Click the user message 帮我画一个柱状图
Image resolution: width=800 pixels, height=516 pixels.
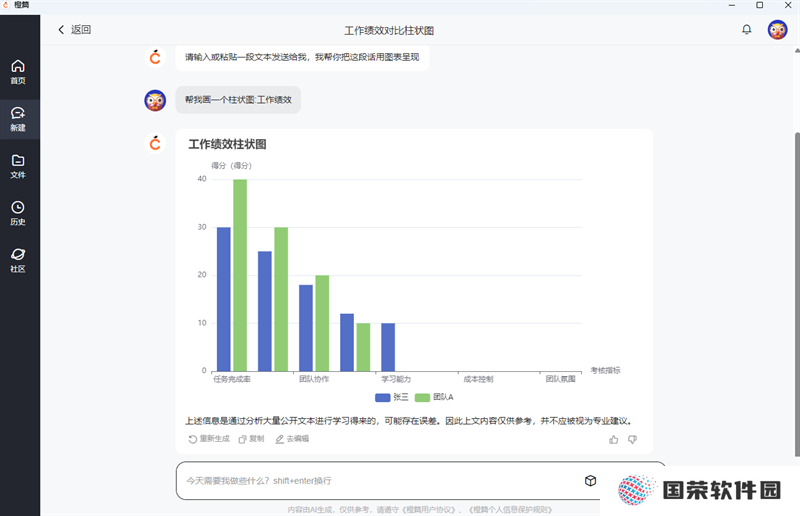(x=238, y=100)
